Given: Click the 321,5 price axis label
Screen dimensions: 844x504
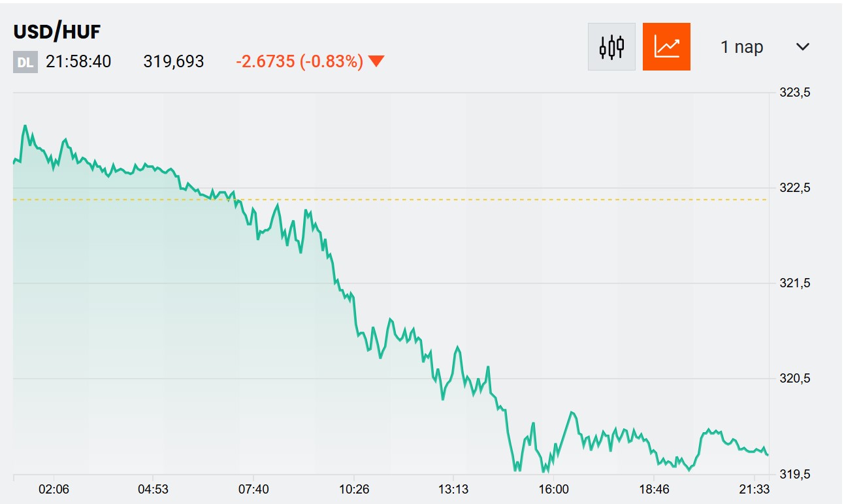Looking at the screenshot, I should (795, 283).
